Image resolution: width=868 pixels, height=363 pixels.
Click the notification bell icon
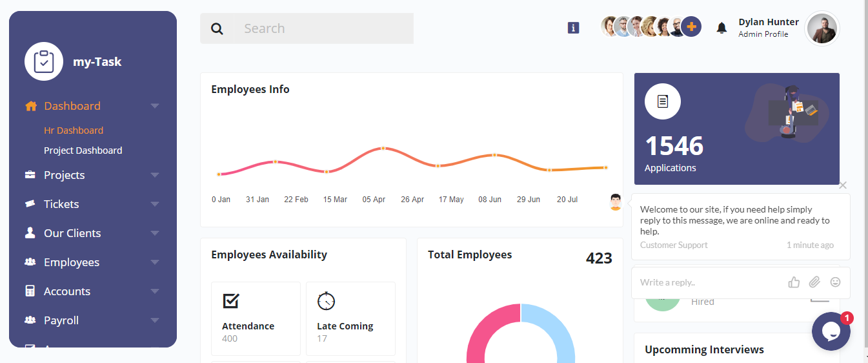722,28
